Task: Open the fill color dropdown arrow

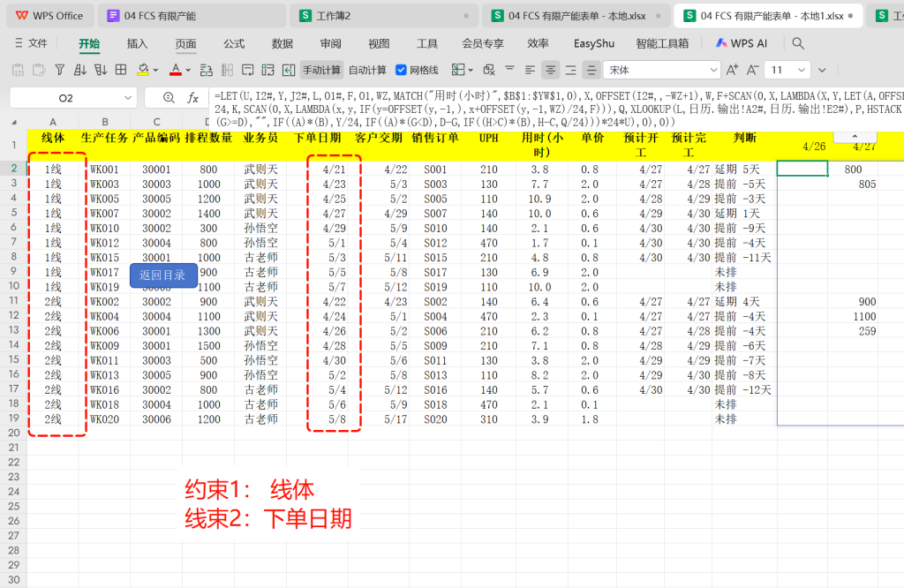Action: click(155, 71)
